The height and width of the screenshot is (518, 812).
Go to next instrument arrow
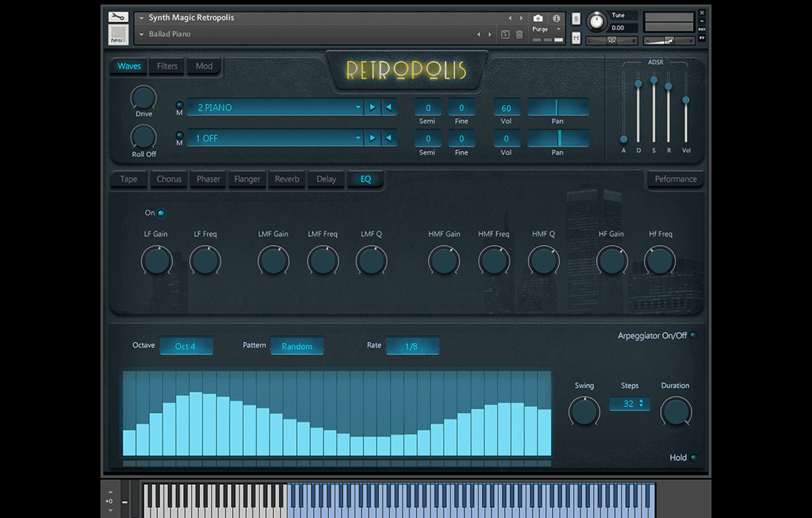(x=521, y=18)
